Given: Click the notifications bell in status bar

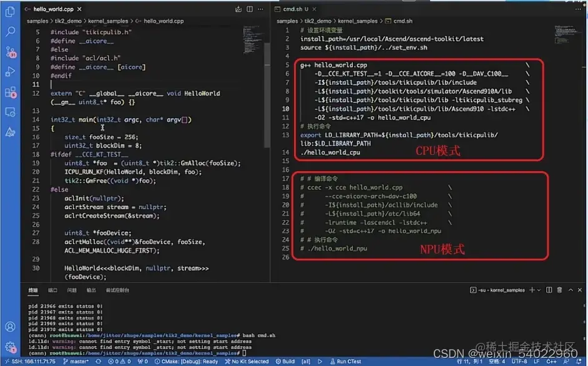Looking at the screenshot, I should pos(579,362).
